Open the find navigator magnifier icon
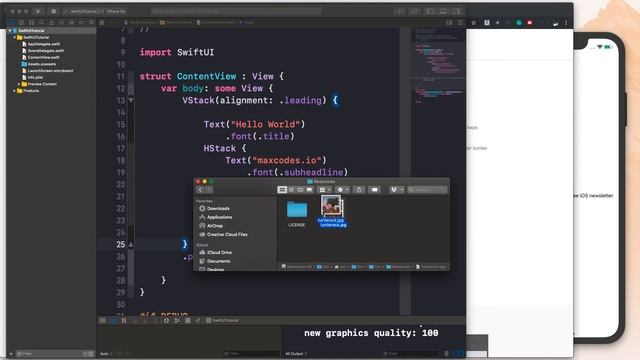 pyautogui.click(x=41, y=22)
